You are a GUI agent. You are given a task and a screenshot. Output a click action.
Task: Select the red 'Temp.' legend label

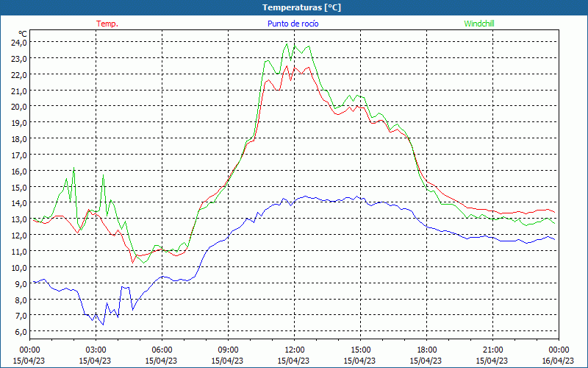click(107, 24)
